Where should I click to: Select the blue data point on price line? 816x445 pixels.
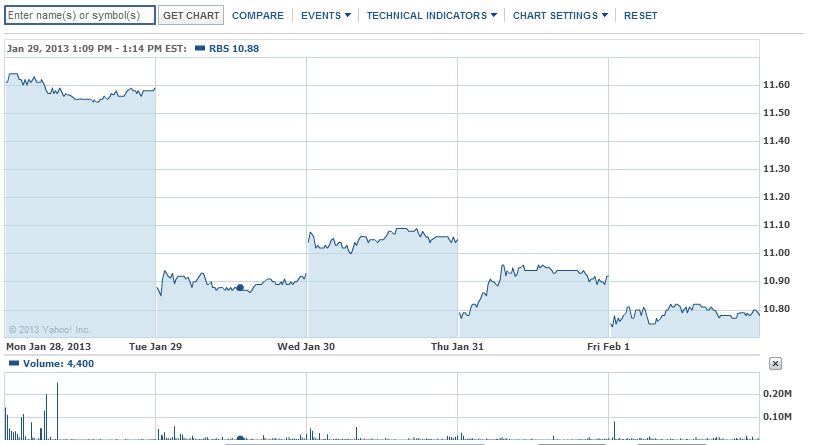tap(240, 287)
